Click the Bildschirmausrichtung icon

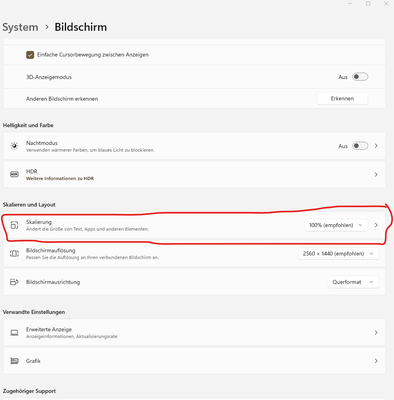pyautogui.click(x=14, y=282)
